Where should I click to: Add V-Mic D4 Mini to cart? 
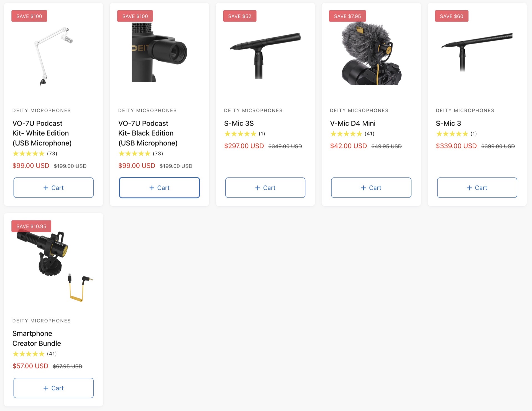coord(371,188)
